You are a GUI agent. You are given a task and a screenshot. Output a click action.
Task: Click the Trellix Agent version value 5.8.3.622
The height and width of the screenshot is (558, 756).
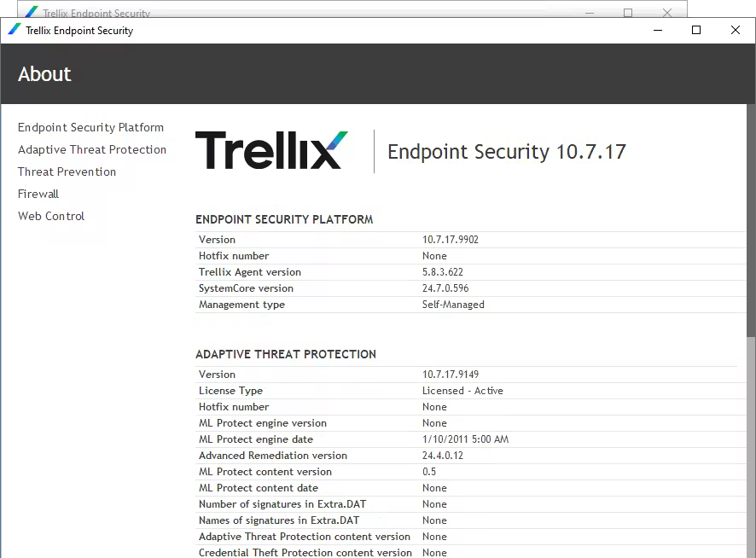443,272
